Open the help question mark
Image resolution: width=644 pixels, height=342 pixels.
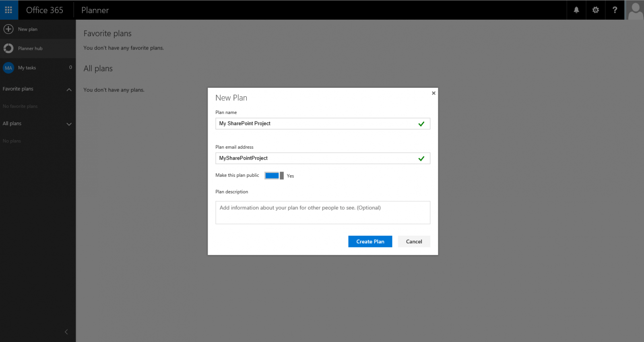615,10
